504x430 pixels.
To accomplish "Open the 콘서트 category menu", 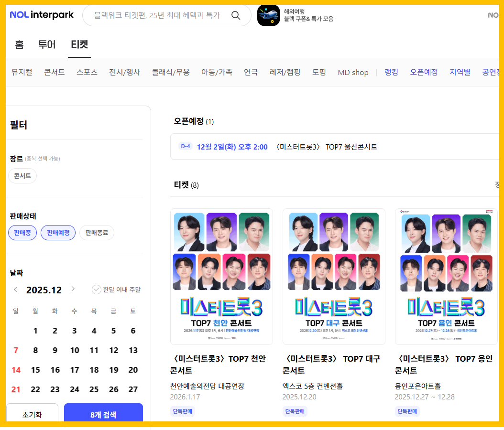I will click(x=55, y=72).
